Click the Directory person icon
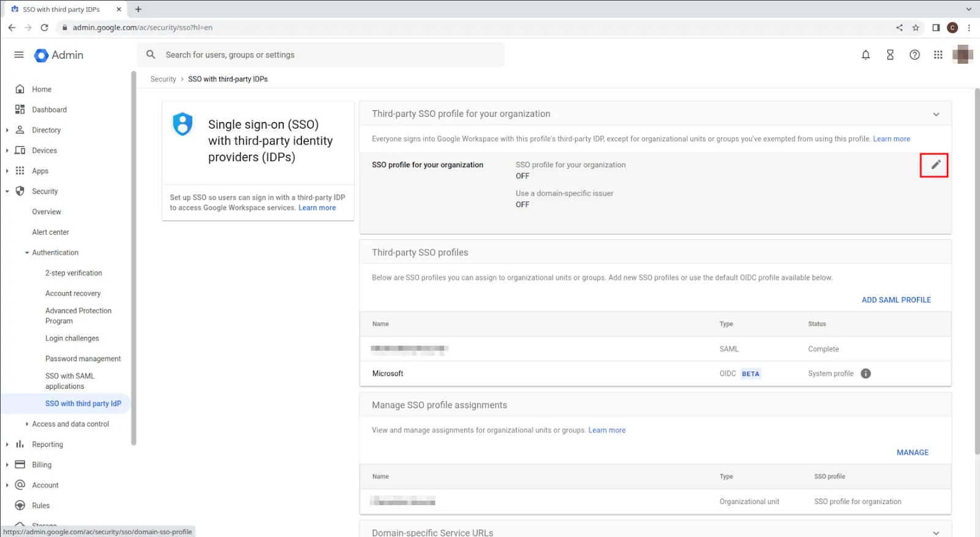The height and width of the screenshot is (537, 980). click(20, 130)
